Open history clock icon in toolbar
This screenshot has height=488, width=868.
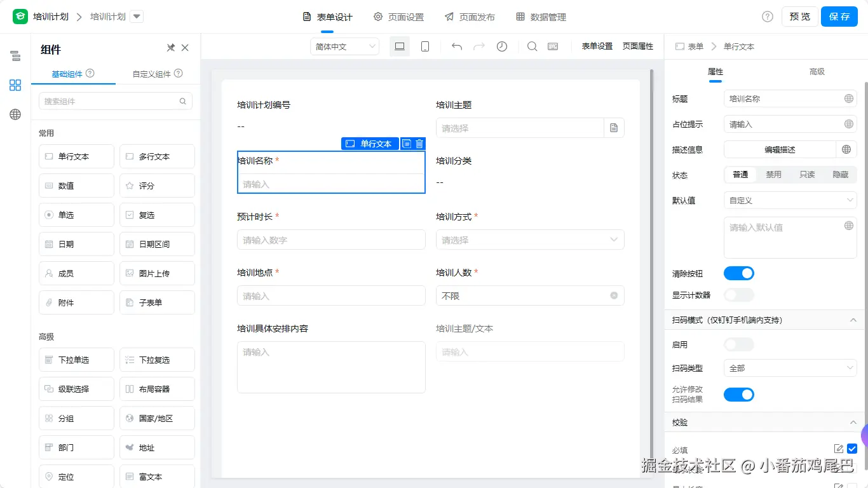[502, 46]
